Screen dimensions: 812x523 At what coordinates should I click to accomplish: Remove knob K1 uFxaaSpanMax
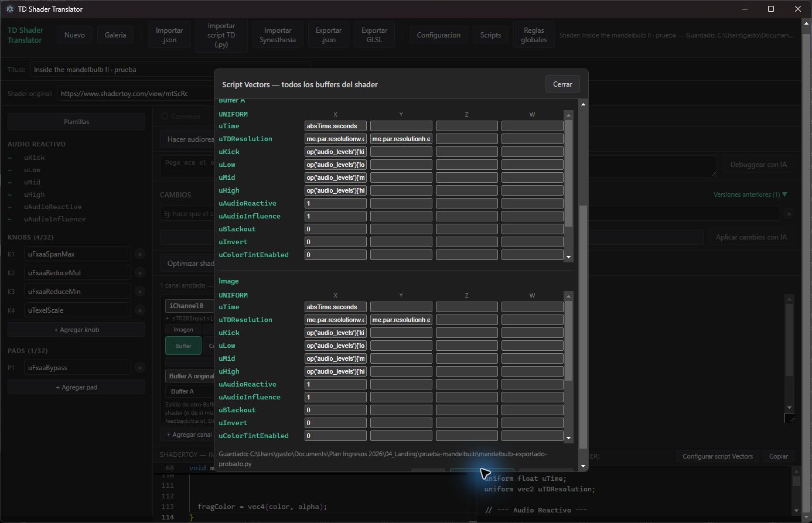[x=139, y=254]
